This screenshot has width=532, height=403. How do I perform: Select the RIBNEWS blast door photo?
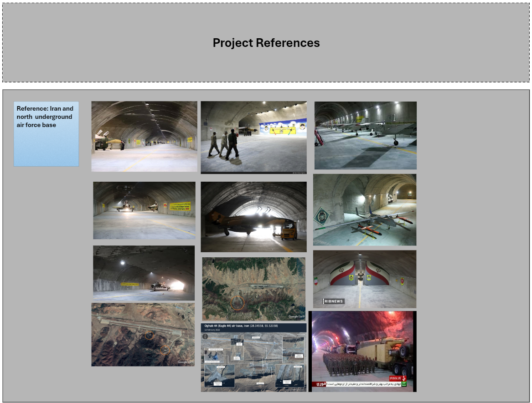pos(365,279)
